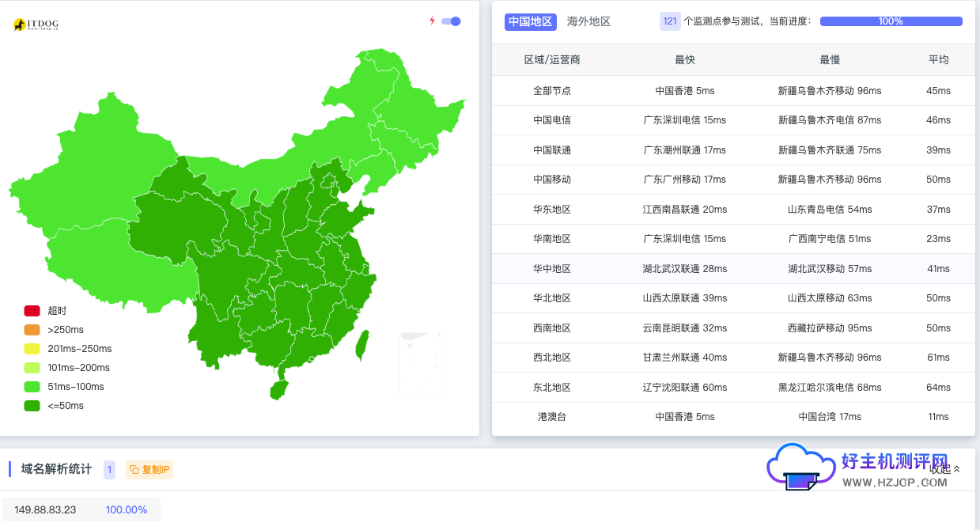Click the 复制IP button
This screenshot has height=530, width=980.
[x=149, y=469]
